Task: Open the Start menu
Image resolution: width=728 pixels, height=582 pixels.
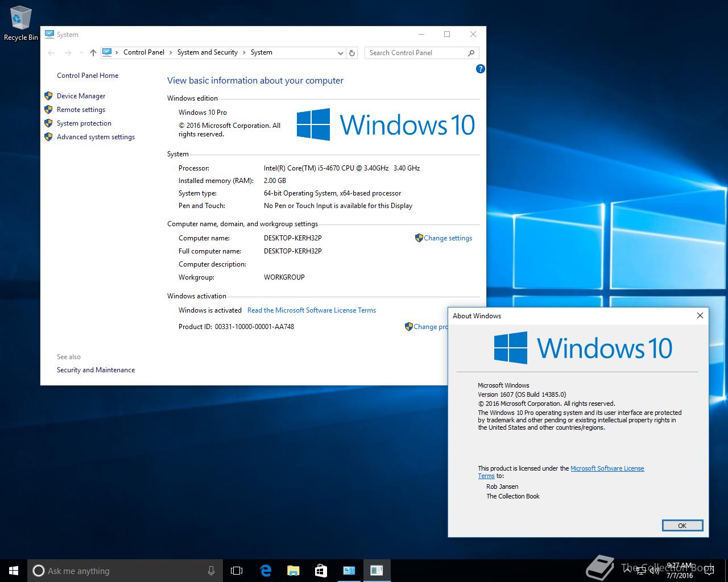Action: click(14, 571)
